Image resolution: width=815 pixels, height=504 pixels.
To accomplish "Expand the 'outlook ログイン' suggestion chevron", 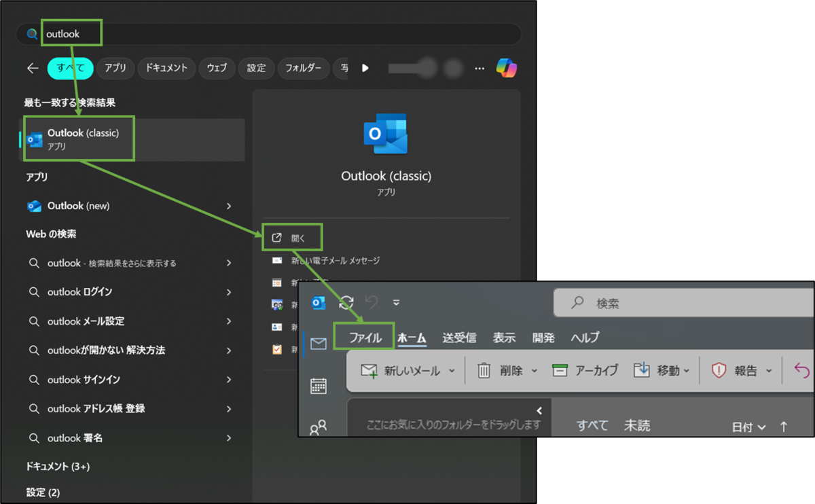I will click(229, 292).
